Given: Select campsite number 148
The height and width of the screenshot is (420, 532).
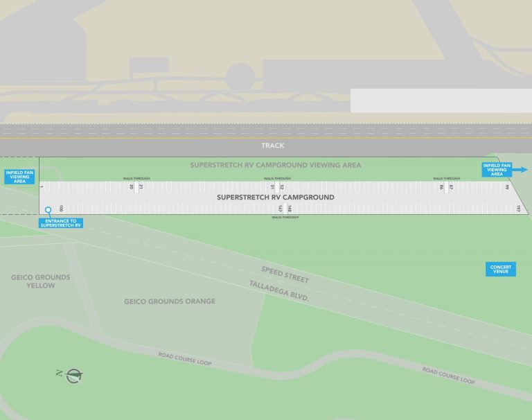Looking at the screenshot, I should pyautogui.click(x=290, y=209).
